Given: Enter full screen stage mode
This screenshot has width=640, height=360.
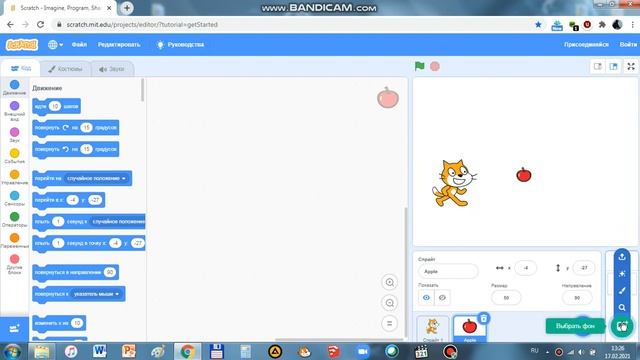Looking at the screenshot, I should [631, 66].
